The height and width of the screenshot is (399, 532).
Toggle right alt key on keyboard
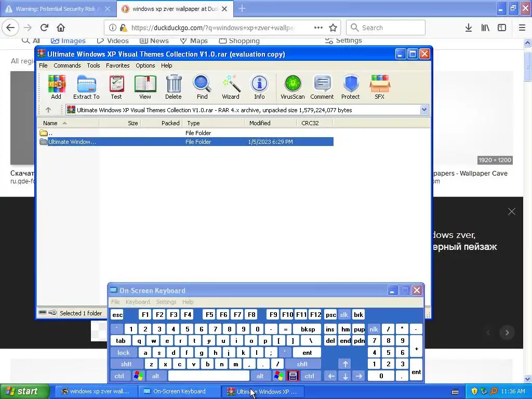click(260, 376)
